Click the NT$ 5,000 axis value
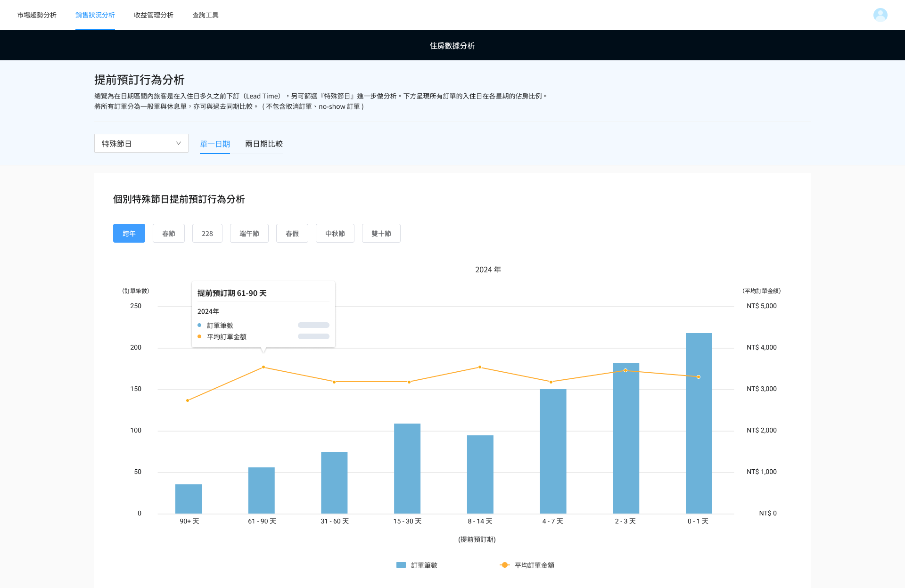Screen dimensions: 905x588 point(762,306)
